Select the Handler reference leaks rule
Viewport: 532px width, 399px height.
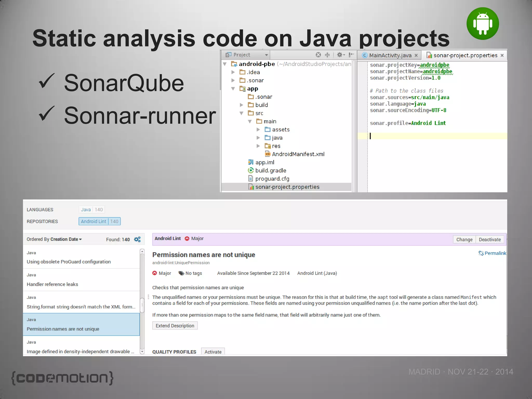click(x=81, y=280)
